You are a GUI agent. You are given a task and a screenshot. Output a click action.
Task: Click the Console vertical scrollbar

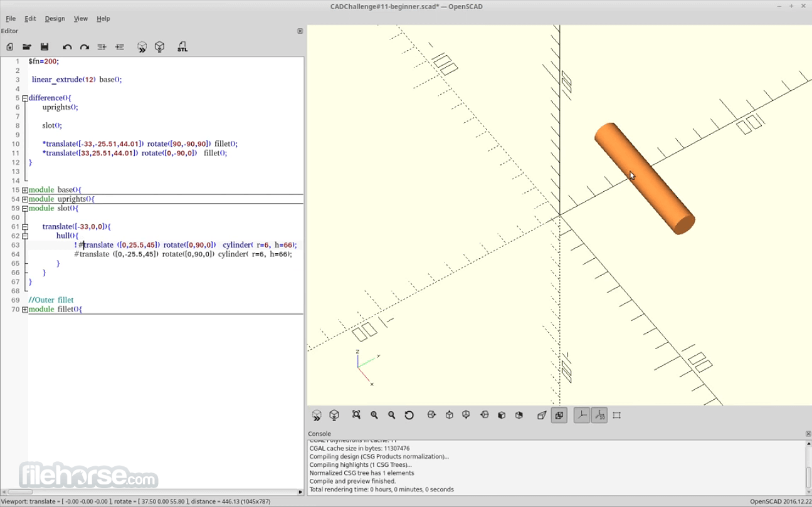(x=808, y=468)
